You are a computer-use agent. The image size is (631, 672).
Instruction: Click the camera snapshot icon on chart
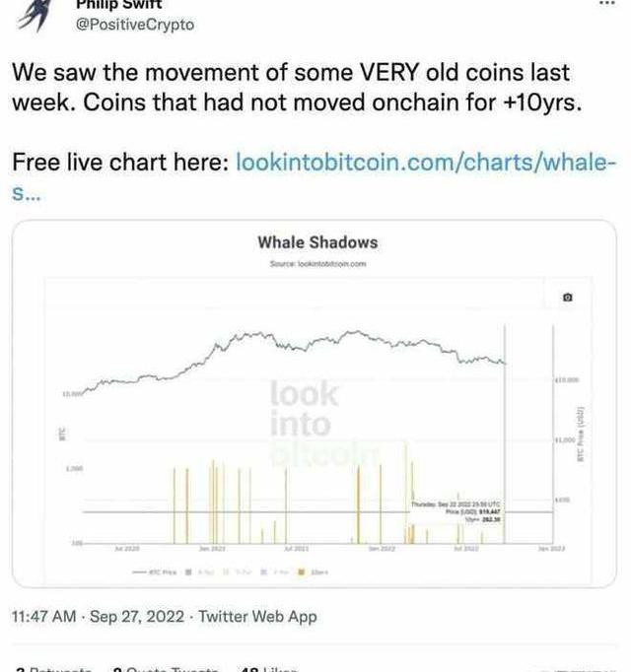pyautogui.click(x=568, y=297)
